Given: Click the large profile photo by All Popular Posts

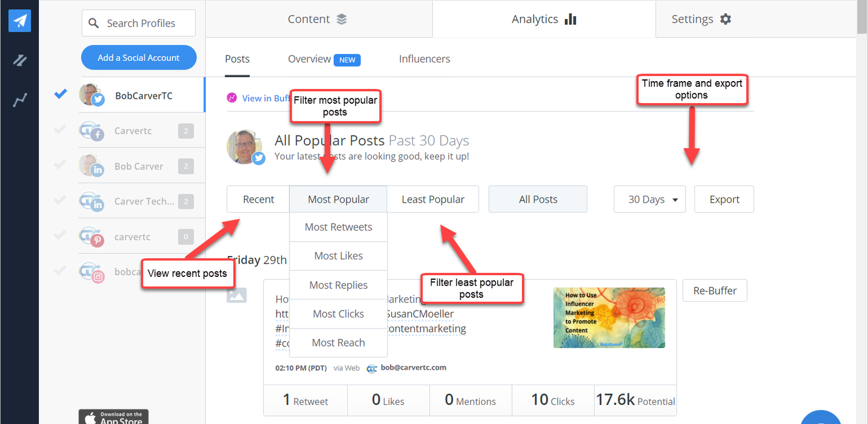Looking at the screenshot, I should tap(246, 147).
